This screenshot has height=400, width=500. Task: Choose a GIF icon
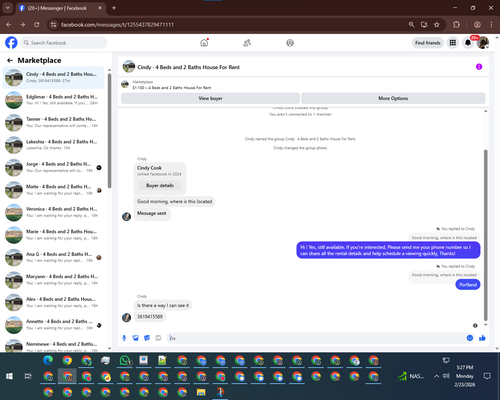[158, 338]
